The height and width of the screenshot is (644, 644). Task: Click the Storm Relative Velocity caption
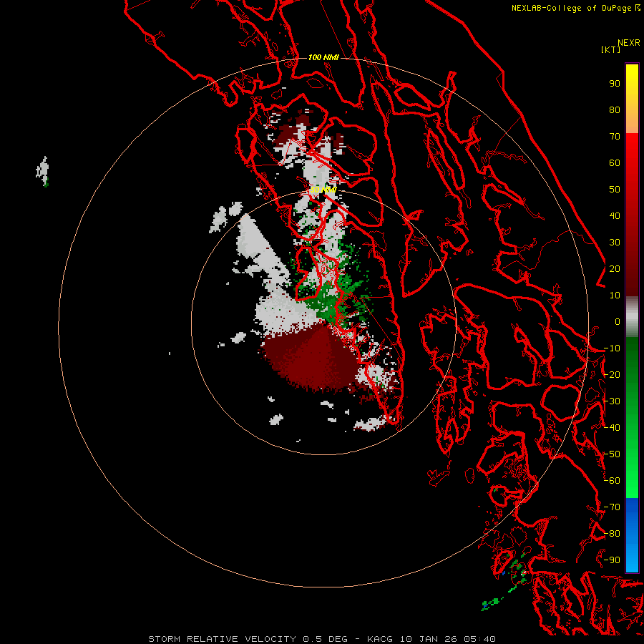[x=321, y=639]
